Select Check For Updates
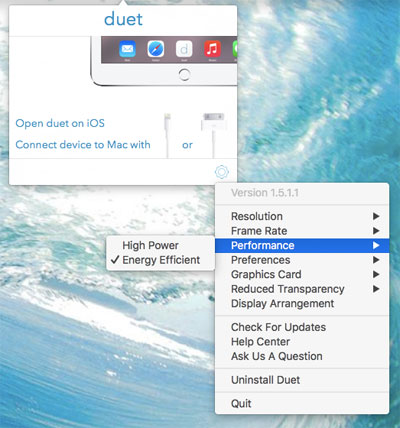The width and height of the screenshot is (400, 428). tap(302, 327)
